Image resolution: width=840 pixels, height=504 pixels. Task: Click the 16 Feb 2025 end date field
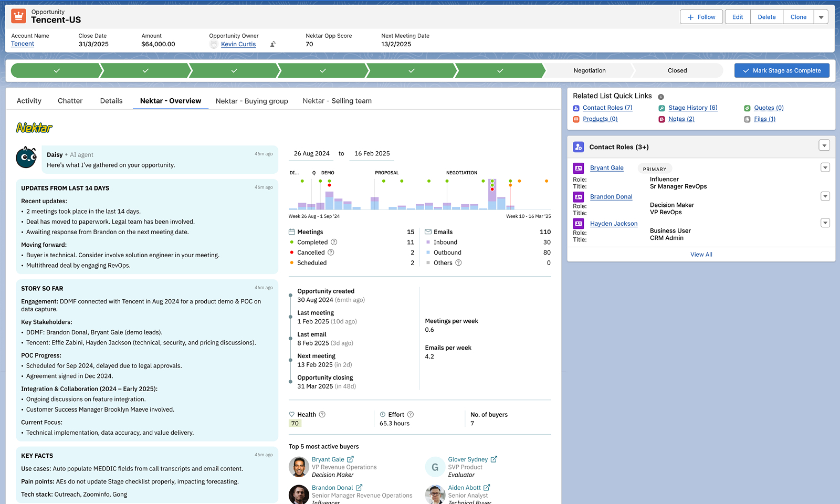372,154
